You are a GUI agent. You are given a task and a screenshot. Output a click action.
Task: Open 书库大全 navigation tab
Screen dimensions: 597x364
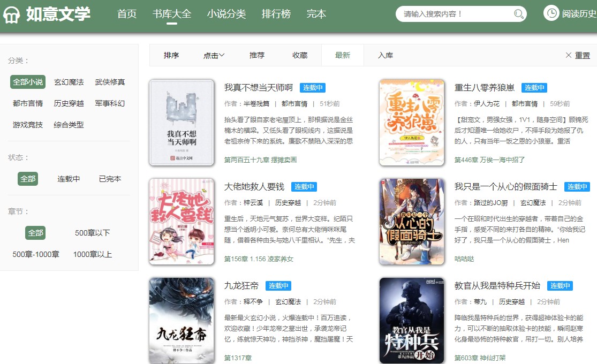172,14
